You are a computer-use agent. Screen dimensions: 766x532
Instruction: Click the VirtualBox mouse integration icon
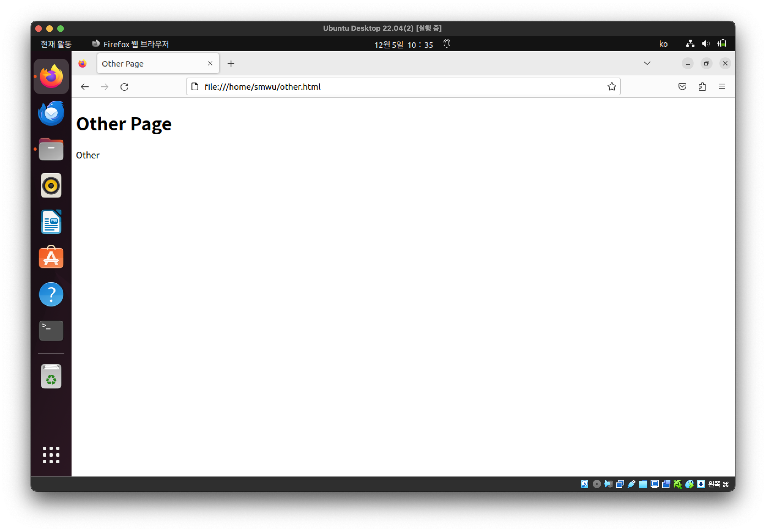689,484
